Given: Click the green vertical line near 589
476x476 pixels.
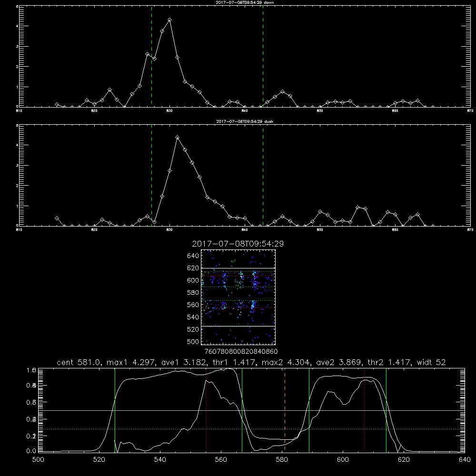Looking at the screenshot, I should (309, 410).
